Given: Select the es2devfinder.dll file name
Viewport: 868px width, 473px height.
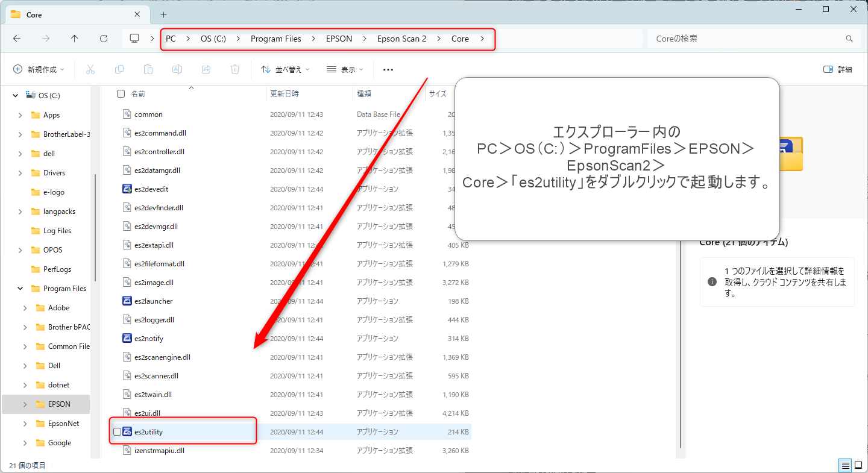Looking at the screenshot, I should (x=159, y=207).
